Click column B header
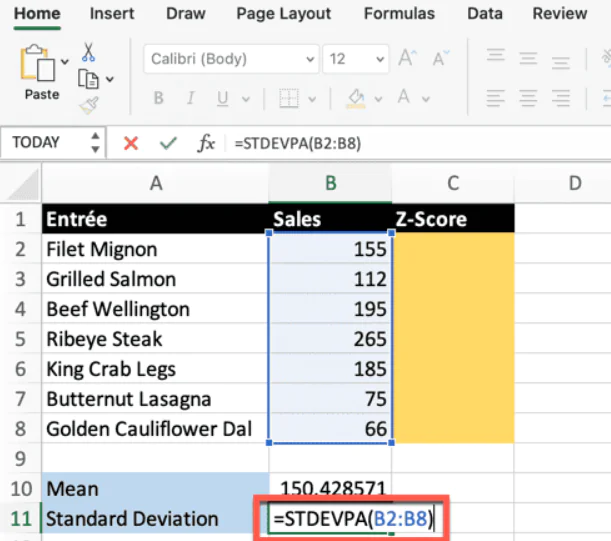611x541 pixels. pyautogui.click(x=329, y=183)
